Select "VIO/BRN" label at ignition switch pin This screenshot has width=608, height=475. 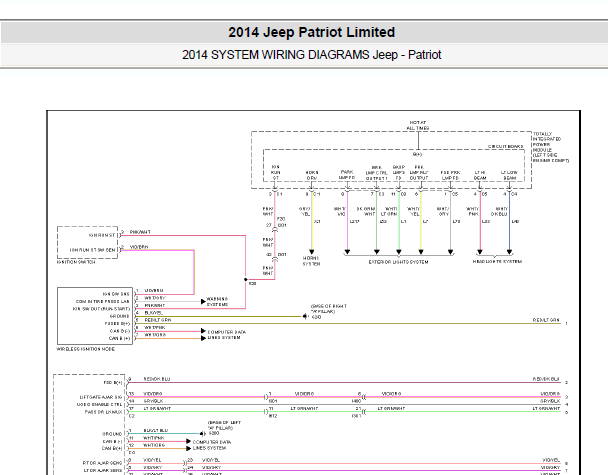click(x=139, y=247)
